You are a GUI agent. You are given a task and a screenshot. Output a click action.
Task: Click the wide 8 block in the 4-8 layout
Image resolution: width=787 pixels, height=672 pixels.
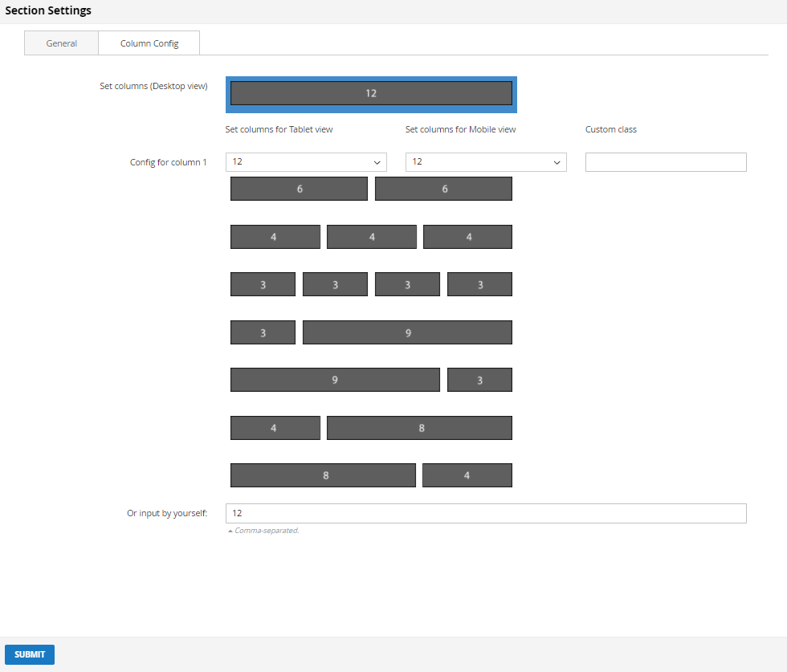(419, 428)
